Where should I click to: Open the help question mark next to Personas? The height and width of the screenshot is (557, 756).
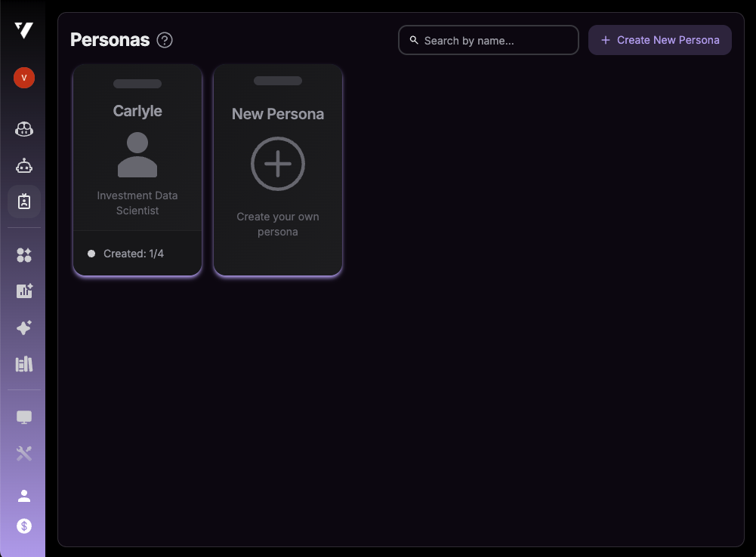165,40
